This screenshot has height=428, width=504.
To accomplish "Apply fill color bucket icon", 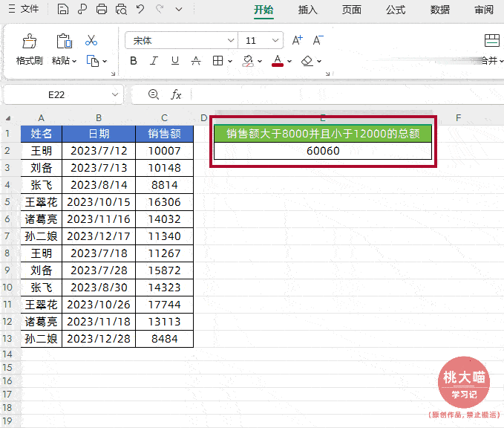I will click(248, 60).
